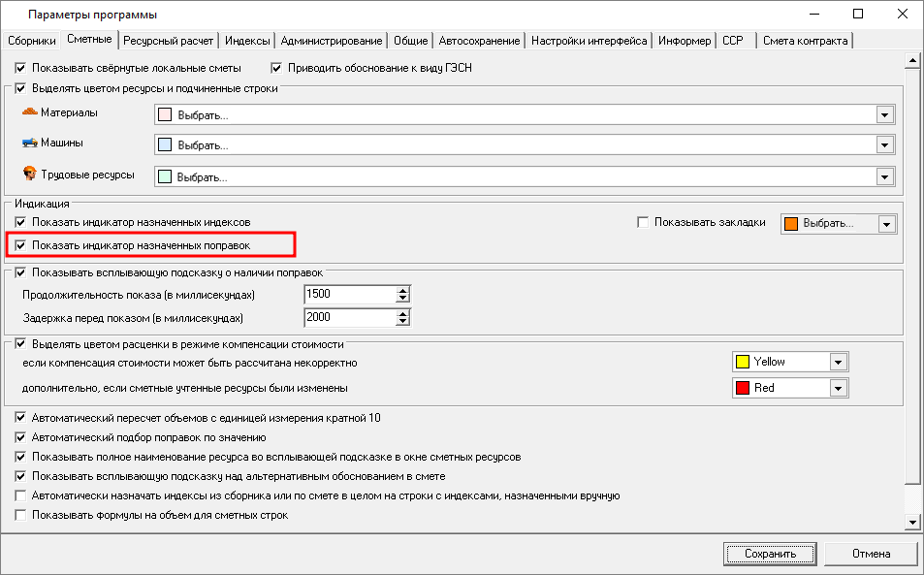Click the Сохранить button
Viewport: 924px width, 575px height.
769,554
